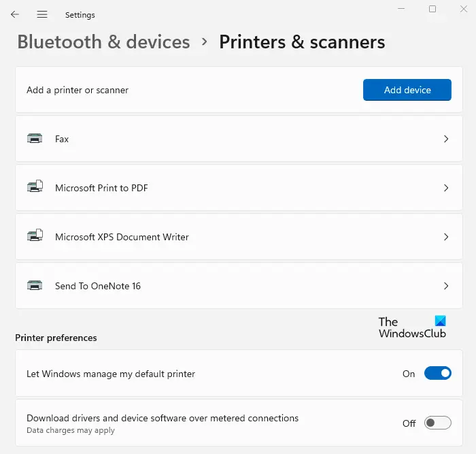The height and width of the screenshot is (454, 476).
Task: Maximize the Settings window
Action: click(x=432, y=9)
